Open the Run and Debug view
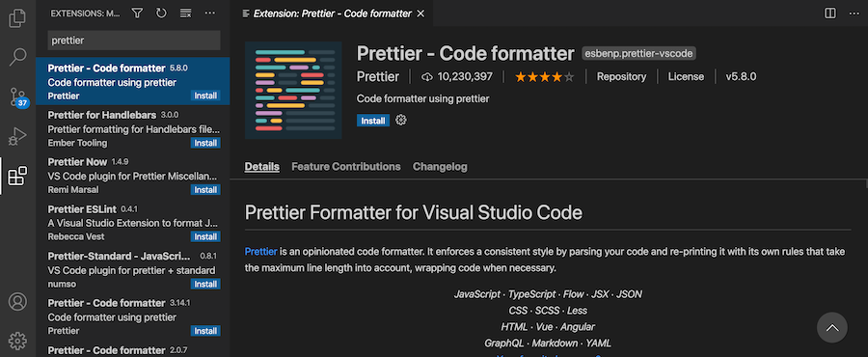This screenshot has height=357, width=868. [x=17, y=136]
